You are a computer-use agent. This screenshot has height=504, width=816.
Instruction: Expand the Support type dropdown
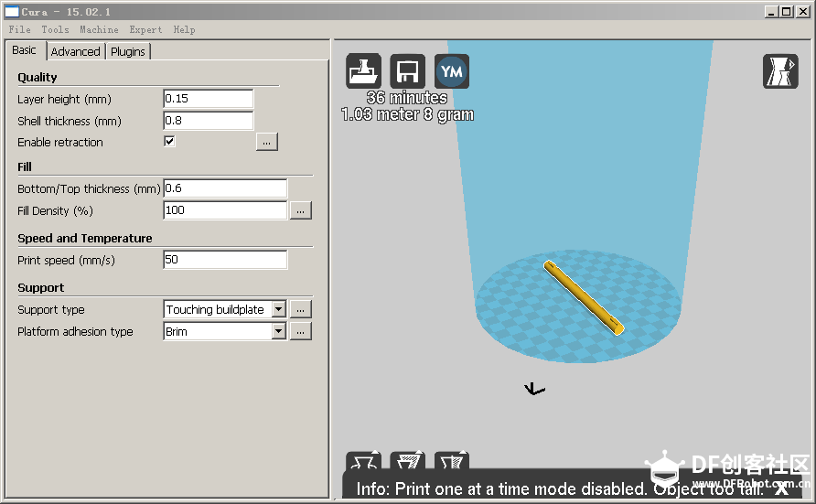coord(279,309)
